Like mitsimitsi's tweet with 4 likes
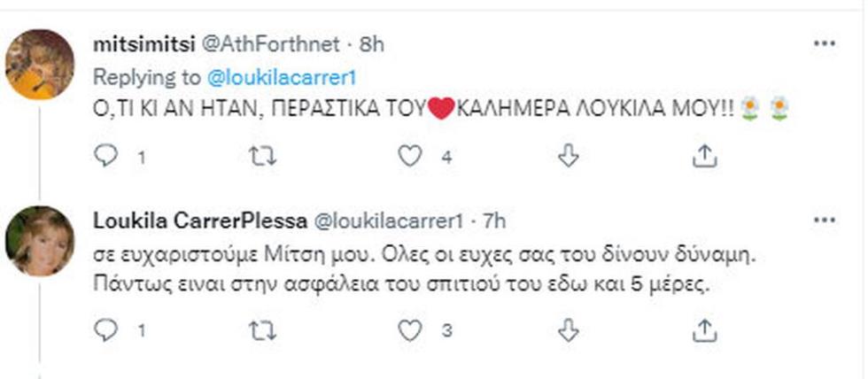This screenshot has width=868, height=379. [410, 157]
